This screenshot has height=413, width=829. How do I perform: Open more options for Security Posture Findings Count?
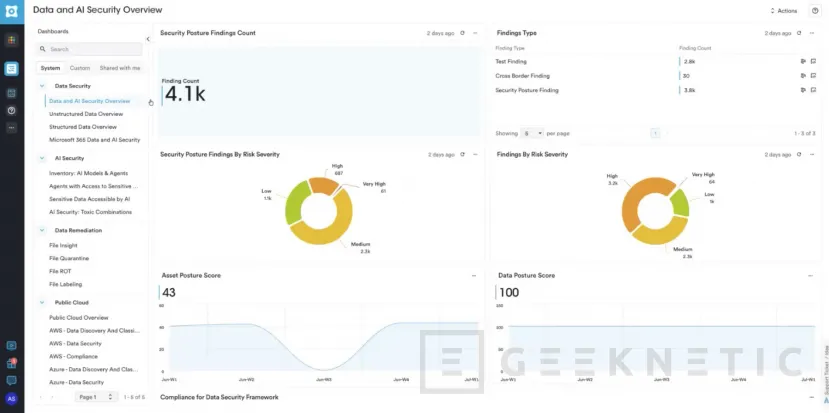coord(475,33)
